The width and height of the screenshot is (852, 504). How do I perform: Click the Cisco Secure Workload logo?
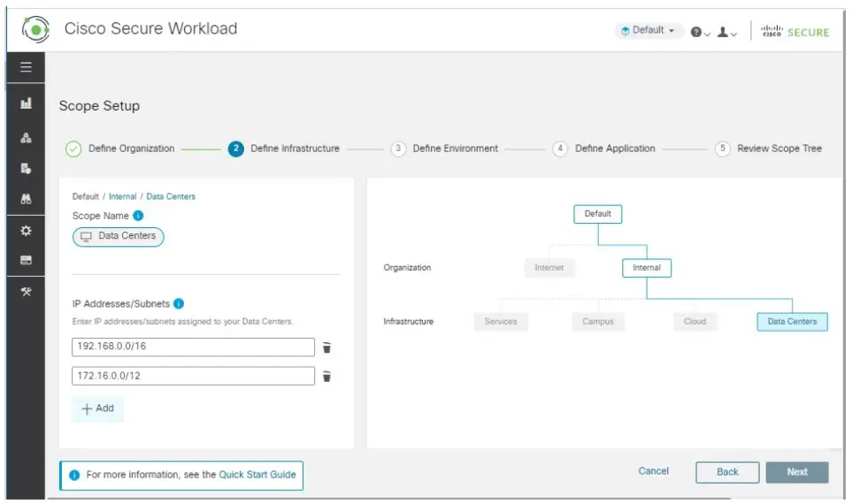click(x=35, y=29)
